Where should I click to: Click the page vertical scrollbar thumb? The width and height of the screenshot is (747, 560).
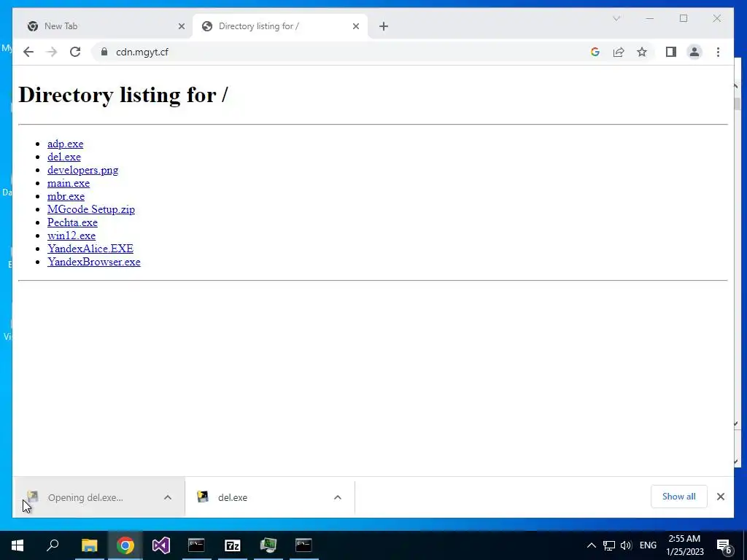pos(737,104)
